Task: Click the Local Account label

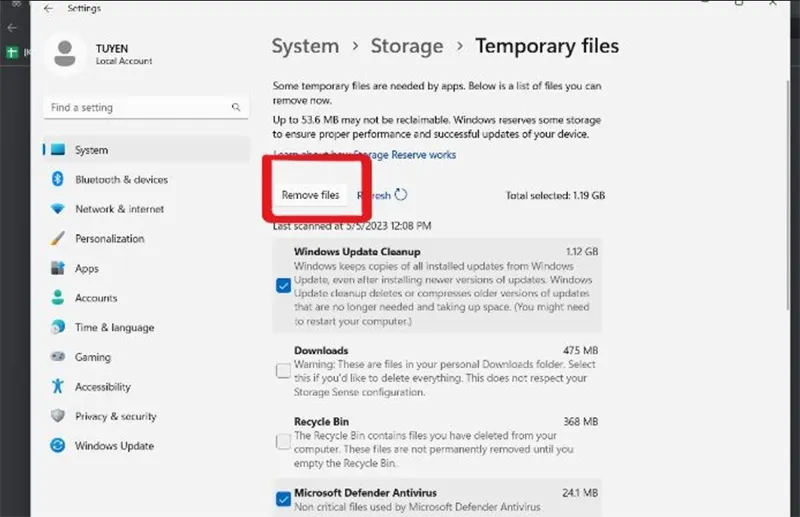Action: click(124, 61)
